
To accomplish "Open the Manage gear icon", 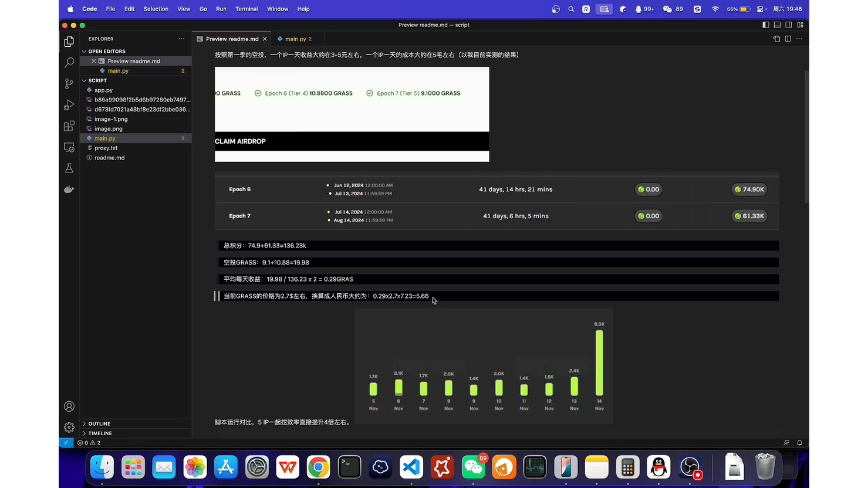I will pyautogui.click(x=69, y=427).
